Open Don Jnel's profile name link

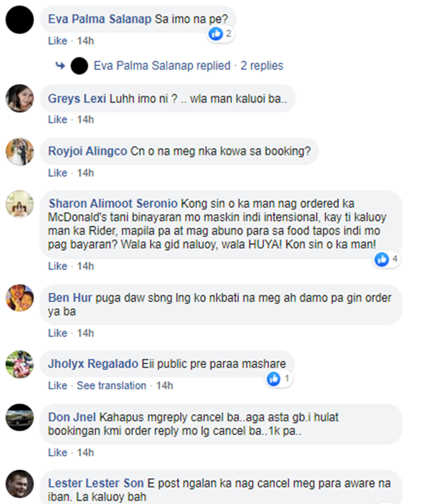point(72,417)
